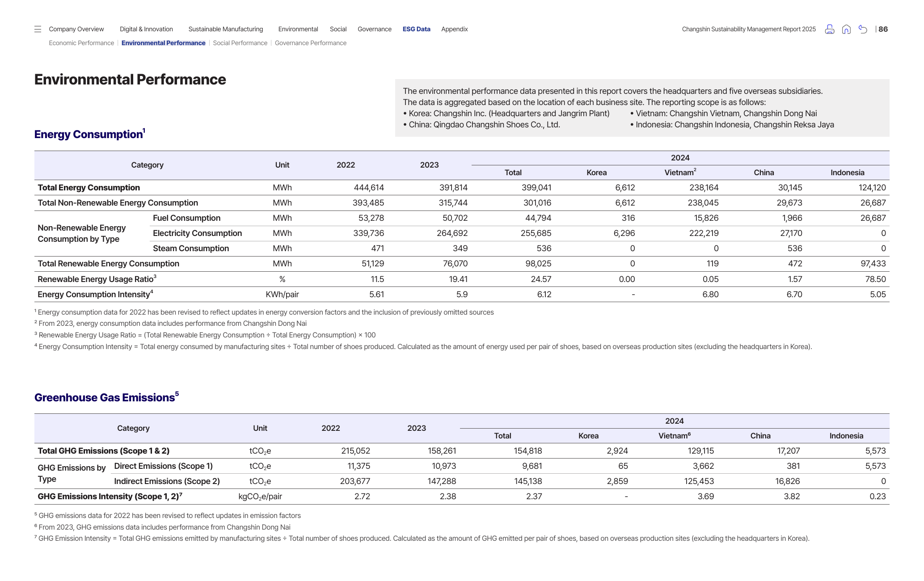Click Total Renewable Energy Consumption label

click(108, 264)
